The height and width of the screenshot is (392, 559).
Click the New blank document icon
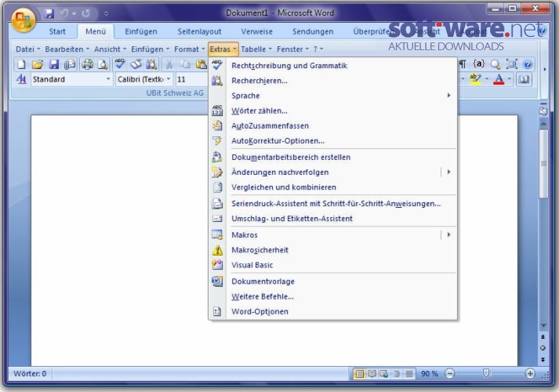(22, 64)
